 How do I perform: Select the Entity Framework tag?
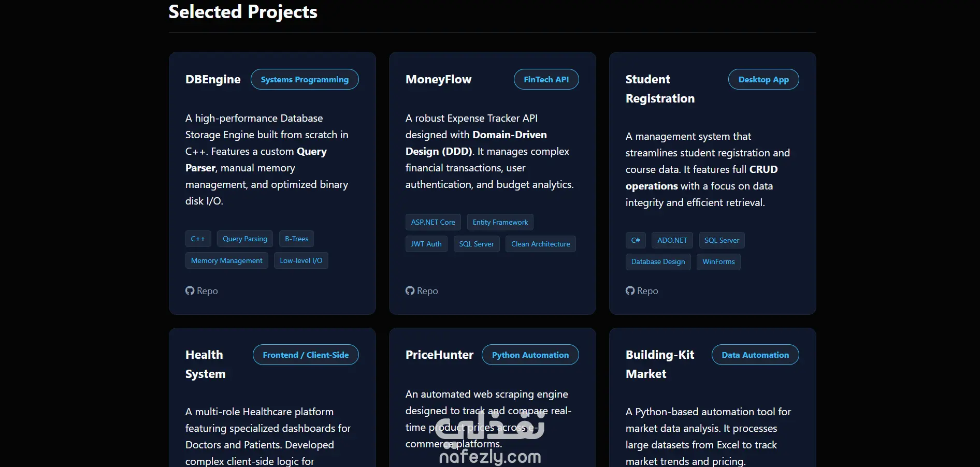[x=500, y=222]
